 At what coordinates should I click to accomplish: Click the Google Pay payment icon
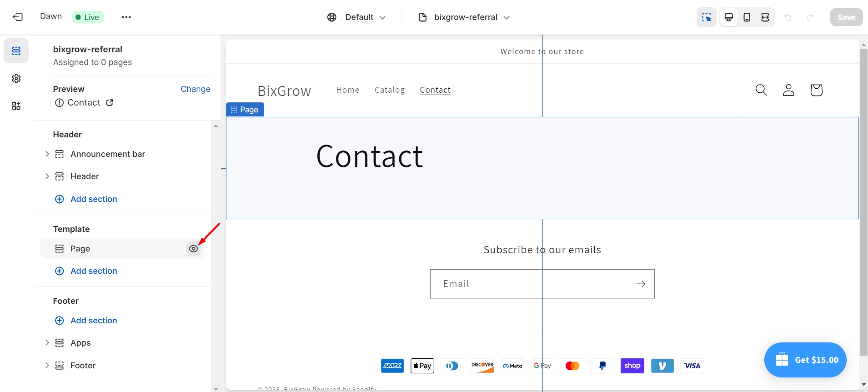(542, 366)
